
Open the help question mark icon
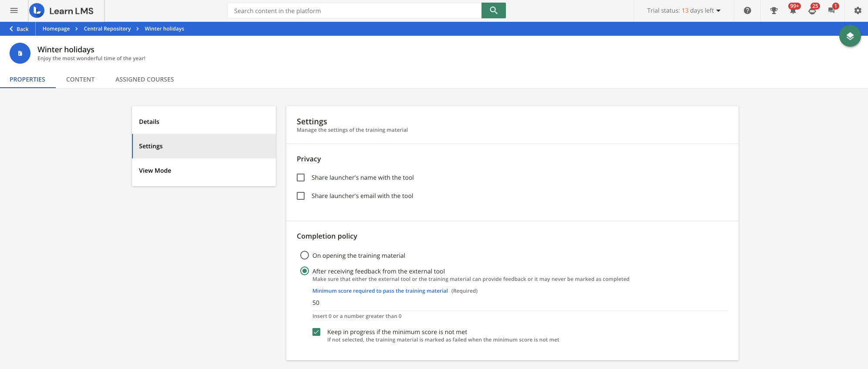[x=747, y=10]
